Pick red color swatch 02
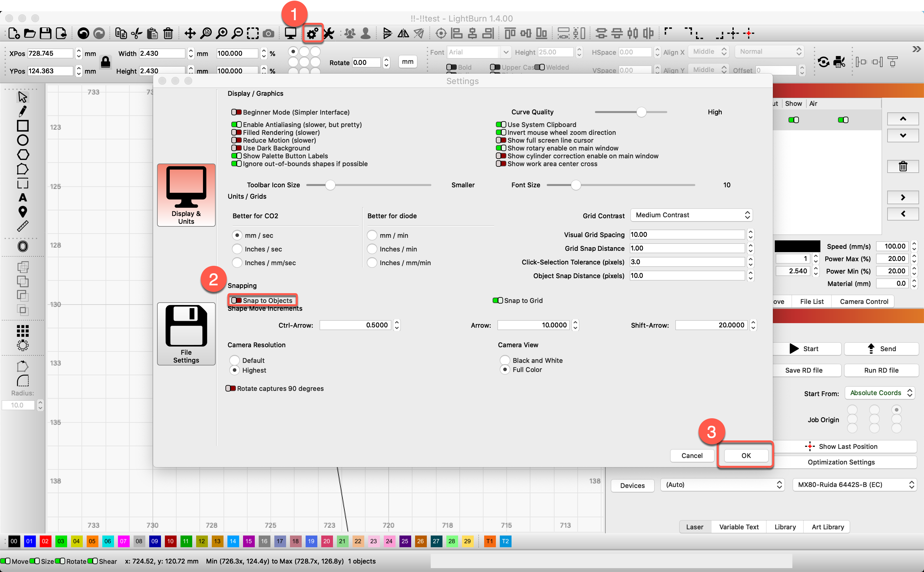Image resolution: width=924 pixels, height=572 pixels. (45, 541)
